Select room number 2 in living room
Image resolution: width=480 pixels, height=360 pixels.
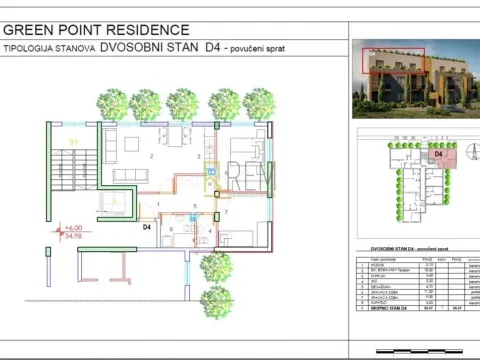click(152, 156)
